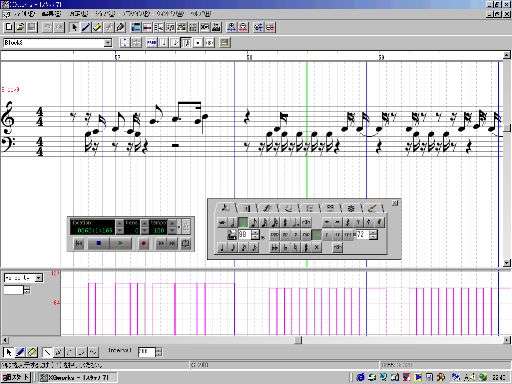Toggle the green highlighted dynamics button in the note palette
Screen dimensions: 512x384
coord(316,235)
